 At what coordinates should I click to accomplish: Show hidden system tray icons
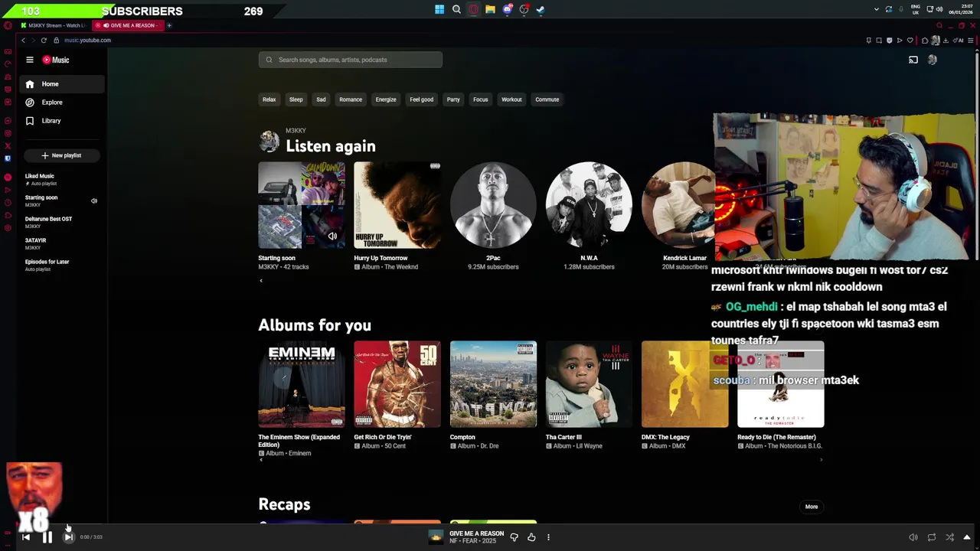[x=876, y=10]
